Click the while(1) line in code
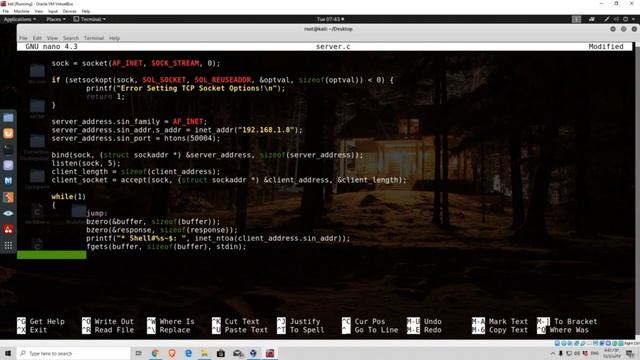This screenshot has height=360, width=640. (69, 196)
